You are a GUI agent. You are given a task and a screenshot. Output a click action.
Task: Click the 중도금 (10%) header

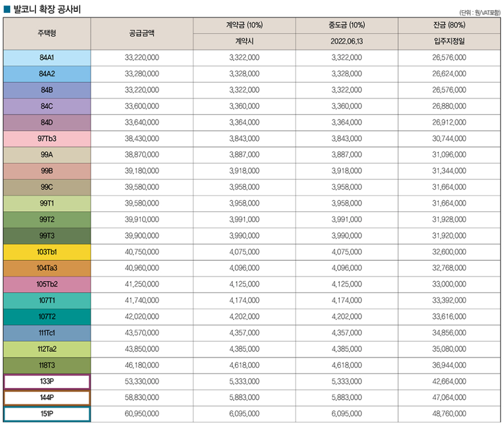click(347, 25)
